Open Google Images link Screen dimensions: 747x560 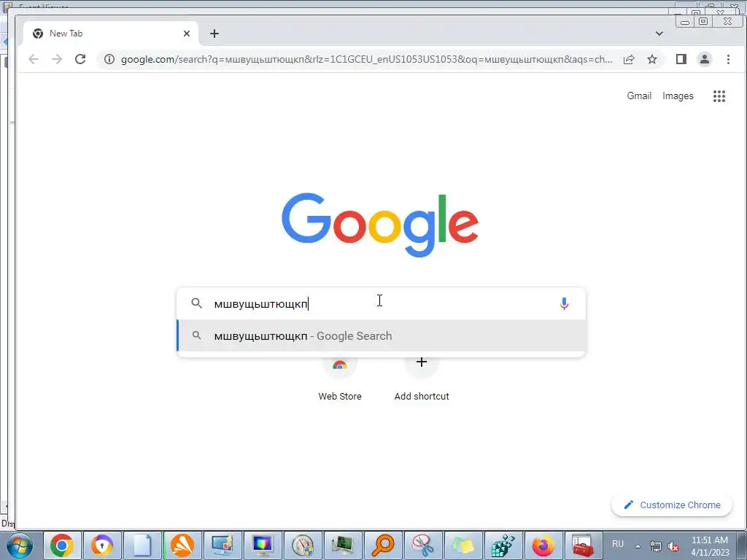(x=678, y=96)
